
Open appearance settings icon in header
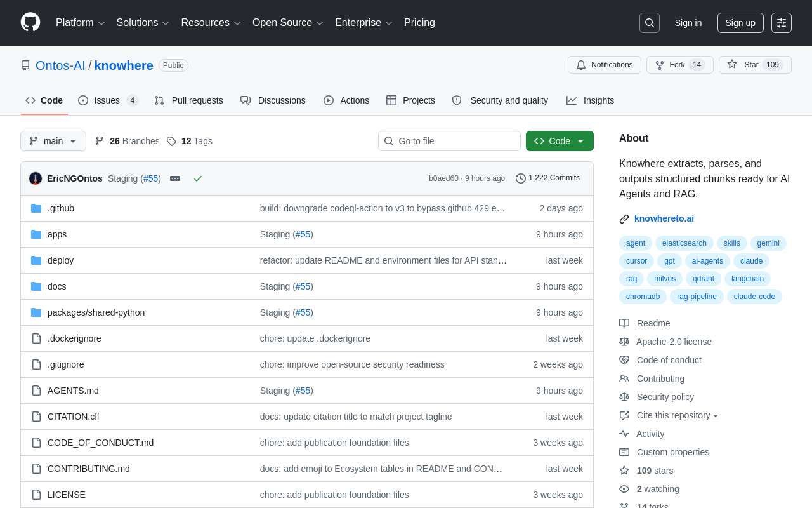coord(782,23)
